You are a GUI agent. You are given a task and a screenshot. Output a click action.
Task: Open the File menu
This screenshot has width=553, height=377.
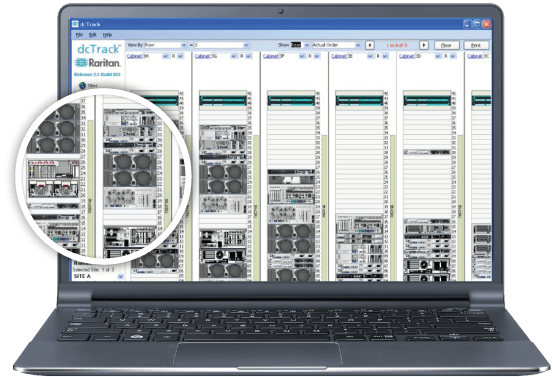pos(79,35)
